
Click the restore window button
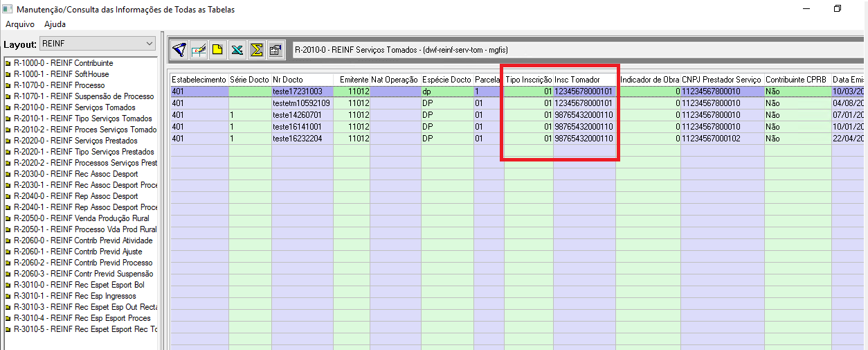[x=837, y=9]
